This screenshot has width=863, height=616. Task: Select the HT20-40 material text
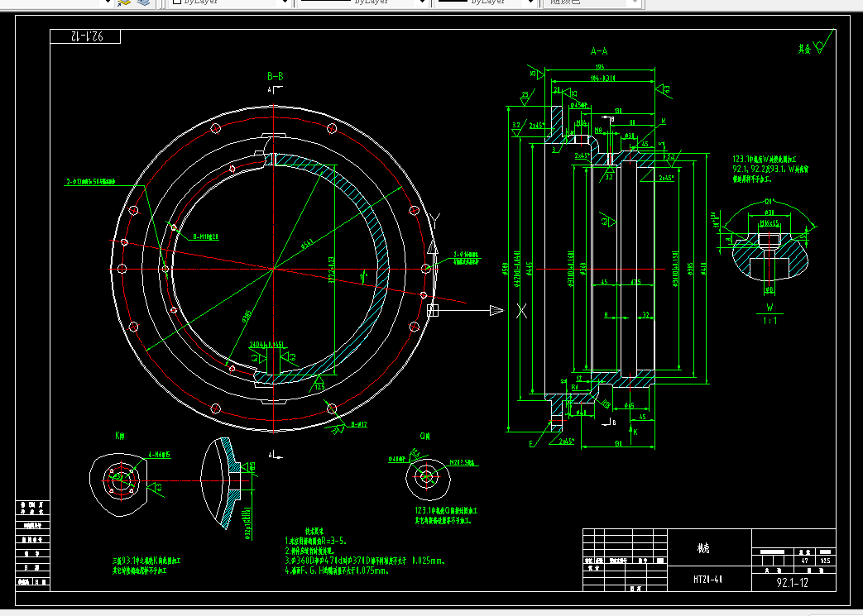pyautogui.click(x=707, y=579)
